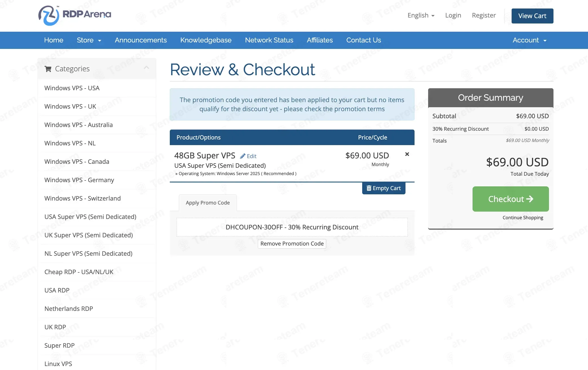The width and height of the screenshot is (588, 370).
Task: Click the DHCOUPON-30OFF promo code box
Action: tap(292, 227)
